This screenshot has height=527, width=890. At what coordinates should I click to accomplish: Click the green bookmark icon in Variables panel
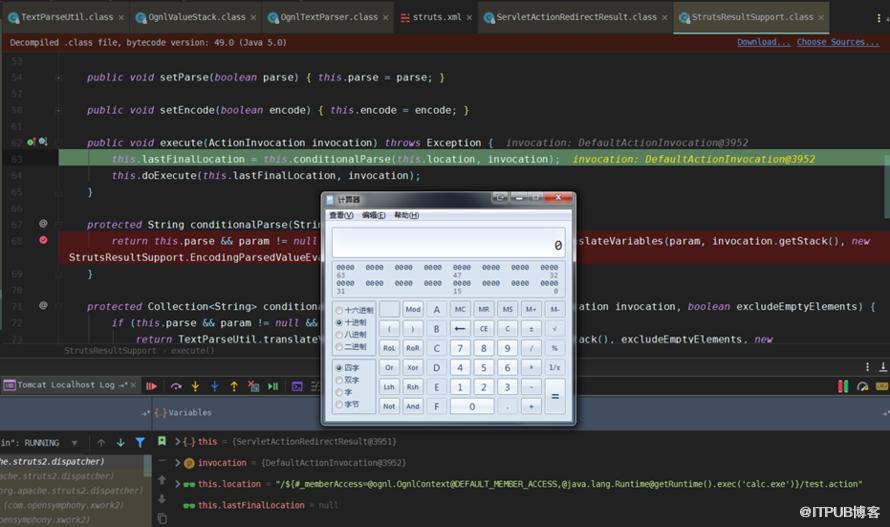pyautogui.click(x=162, y=441)
